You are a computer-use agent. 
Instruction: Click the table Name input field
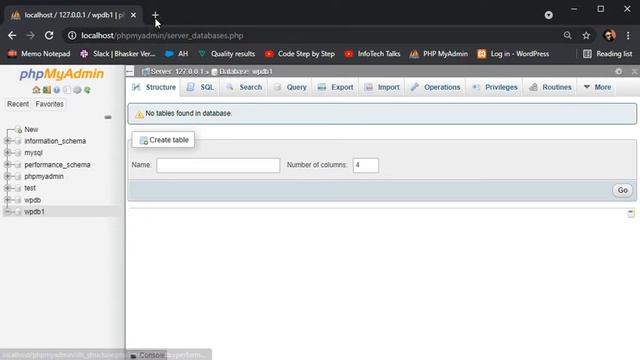[218, 165]
